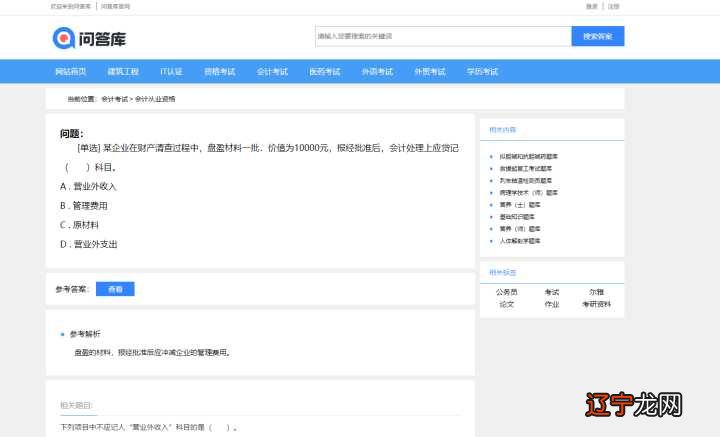Open the 病理学技术（师）题库 sidebar link

click(529, 193)
